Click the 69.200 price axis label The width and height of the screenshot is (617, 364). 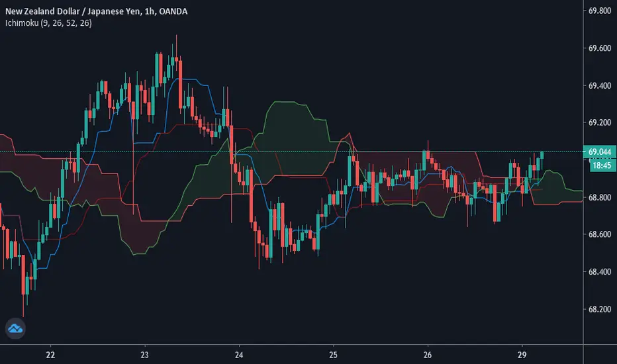600,123
